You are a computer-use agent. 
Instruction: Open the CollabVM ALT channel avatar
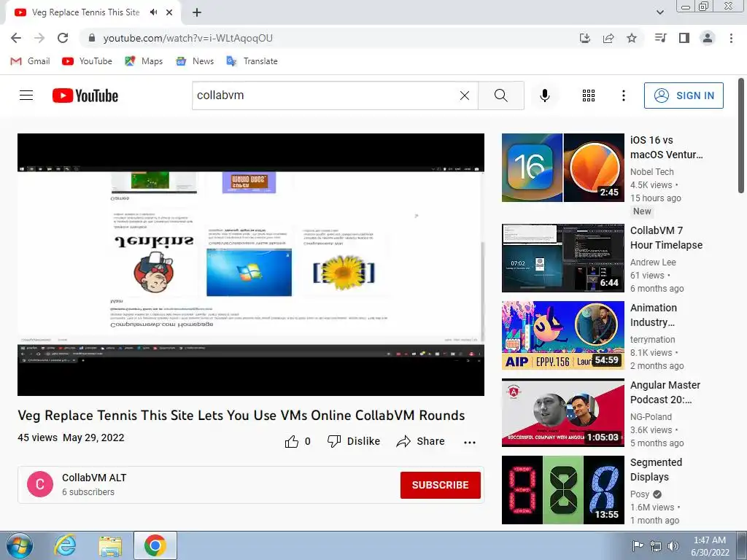pos(40,484)
